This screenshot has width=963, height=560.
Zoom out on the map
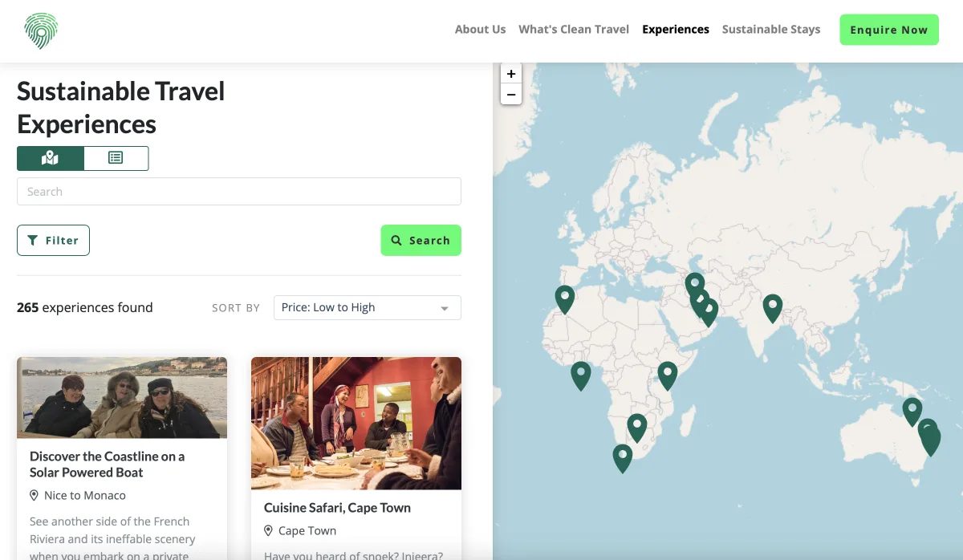511,95
